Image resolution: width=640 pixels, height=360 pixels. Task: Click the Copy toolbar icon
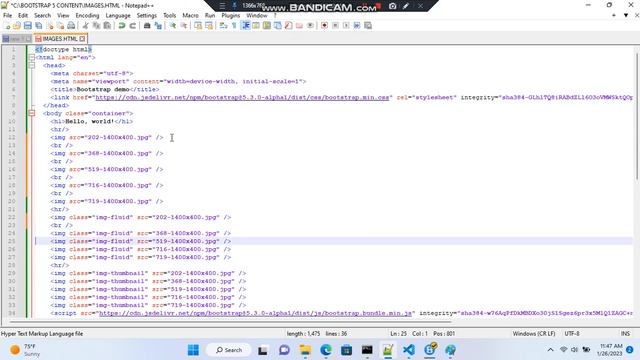[x=96, y=26]
